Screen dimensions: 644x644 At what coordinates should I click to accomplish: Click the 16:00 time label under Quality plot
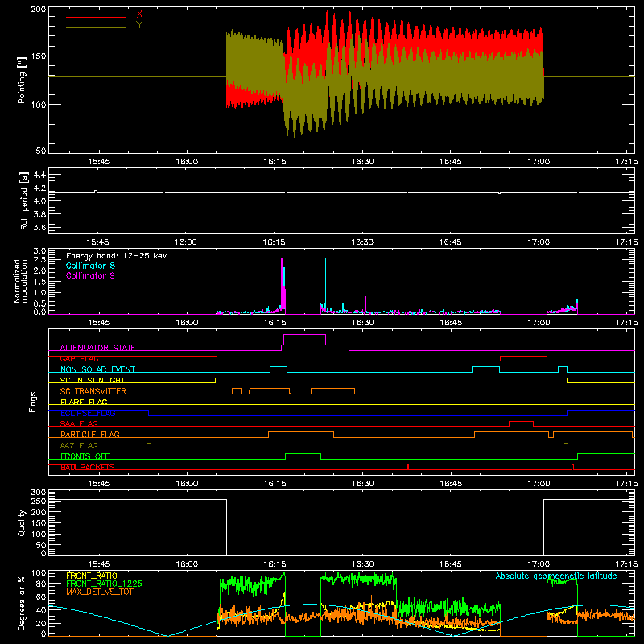coord(187,564)
